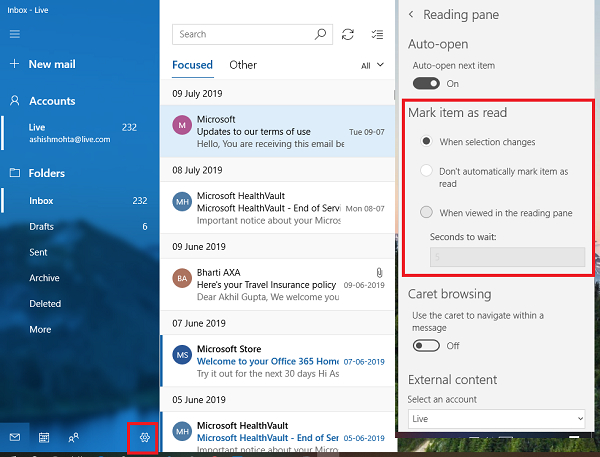
Task: Toggle Caret browsing switch
Action: click(x=426, y=346)
